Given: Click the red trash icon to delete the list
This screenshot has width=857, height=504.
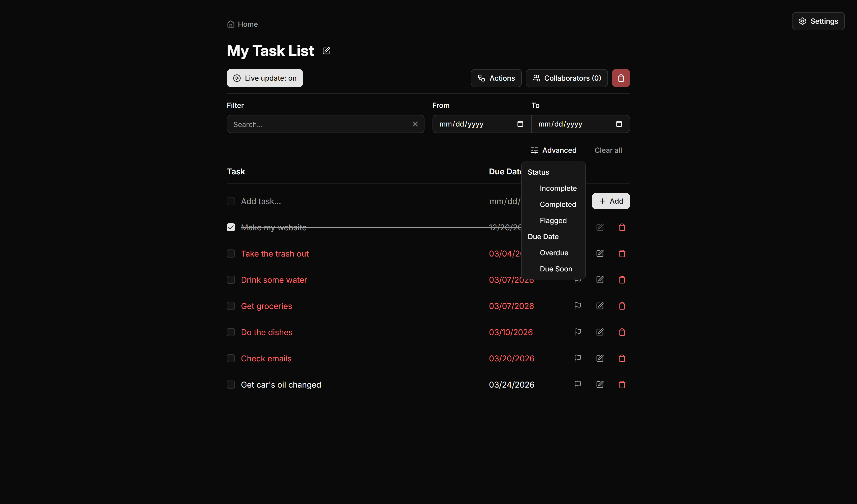Looking at the screenshot, I should [621, 78].
